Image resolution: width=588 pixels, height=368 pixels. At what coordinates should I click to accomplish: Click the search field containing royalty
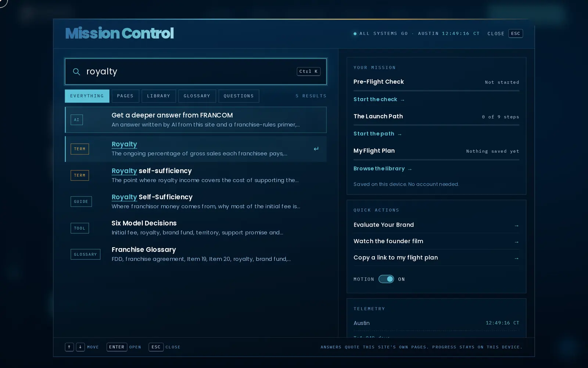[x=196, y=71]
